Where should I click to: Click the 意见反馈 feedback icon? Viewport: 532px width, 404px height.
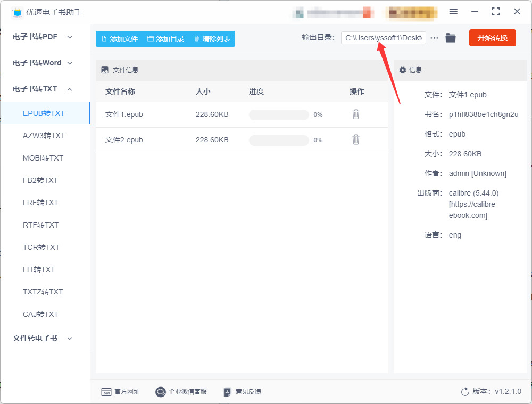(x=227, y=392)
